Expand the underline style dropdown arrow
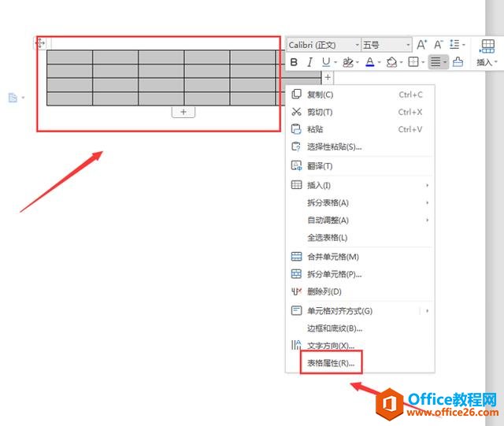This screenshot has height=426, width=504. (x=335, y=62)
